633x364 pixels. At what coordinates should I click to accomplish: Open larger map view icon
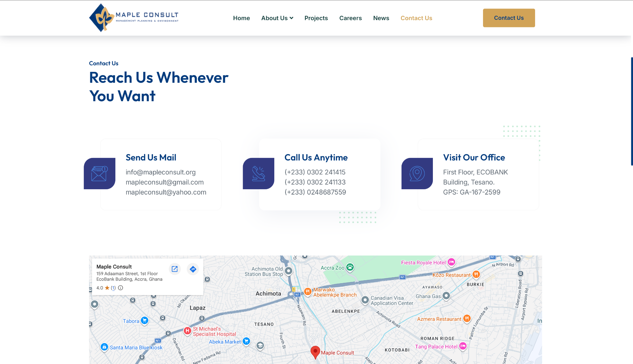(175, 269)
